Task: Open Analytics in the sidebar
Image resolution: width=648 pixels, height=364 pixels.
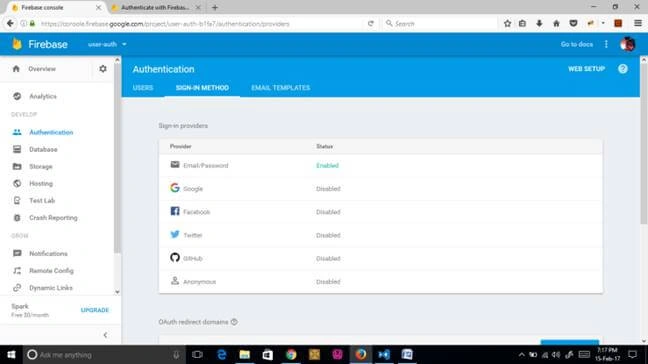Action: tap(43, 96)
